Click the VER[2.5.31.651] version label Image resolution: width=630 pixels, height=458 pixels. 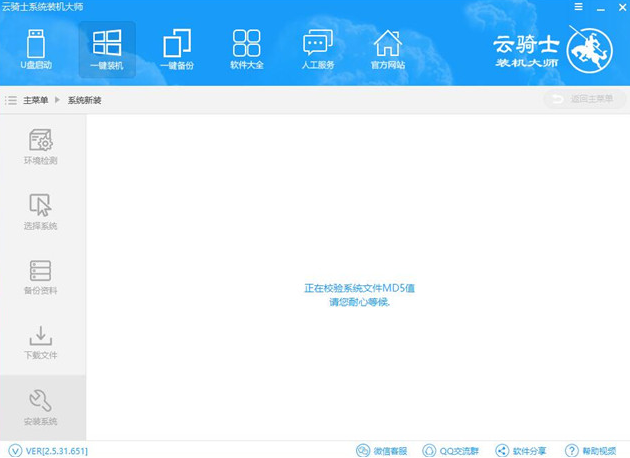pyautogui.click(x=57, y=451)
